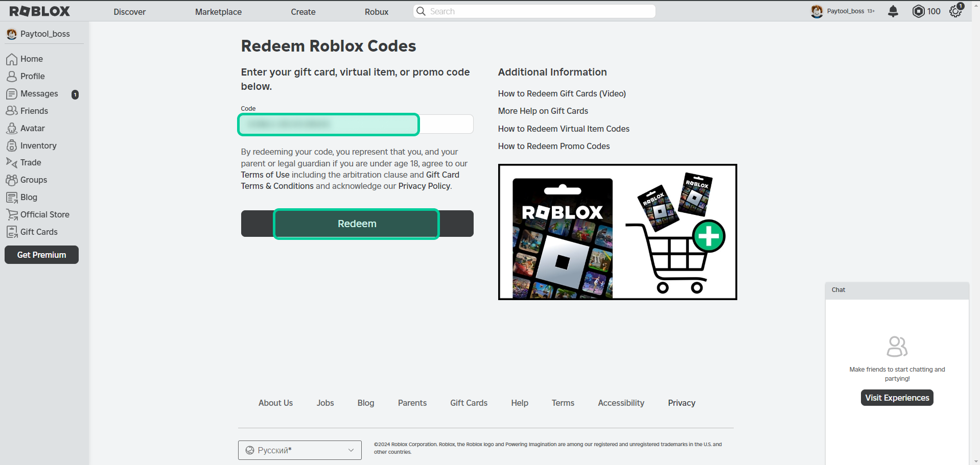Click the Redeem button
This screenshot has height=465, width=980.
click(x=357, y=224)
